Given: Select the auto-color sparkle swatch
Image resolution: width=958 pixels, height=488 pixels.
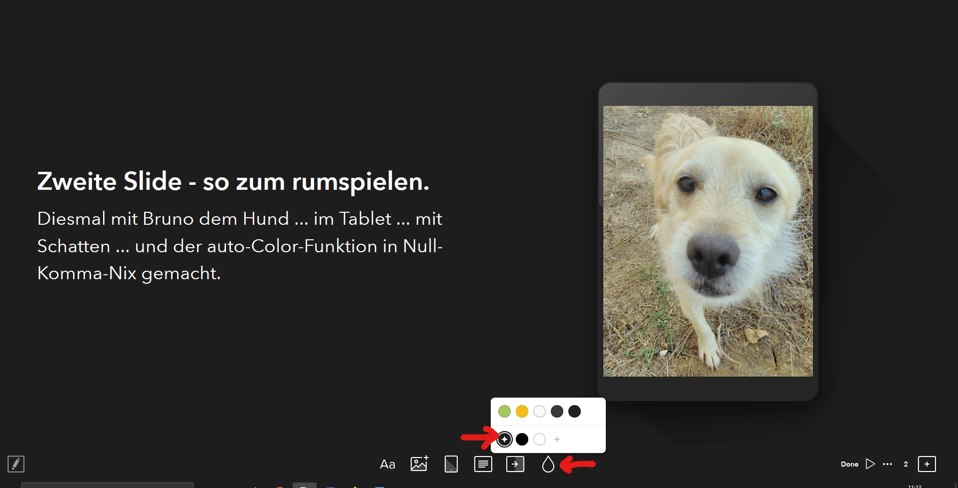Looking at the screenshot, I should pyautogui.click(x=504, y=439).
